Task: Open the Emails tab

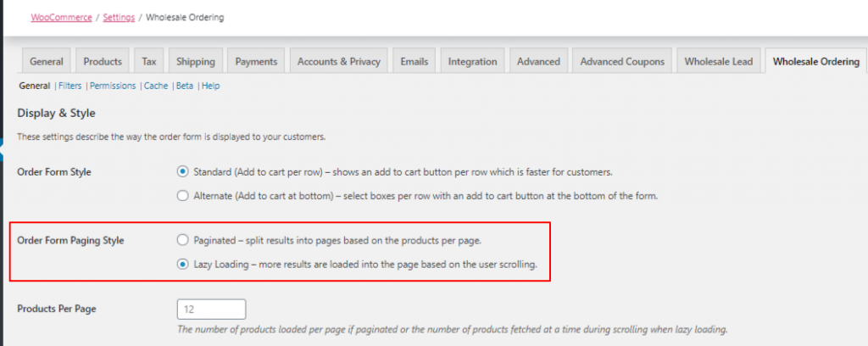Action: pos(415,61)
